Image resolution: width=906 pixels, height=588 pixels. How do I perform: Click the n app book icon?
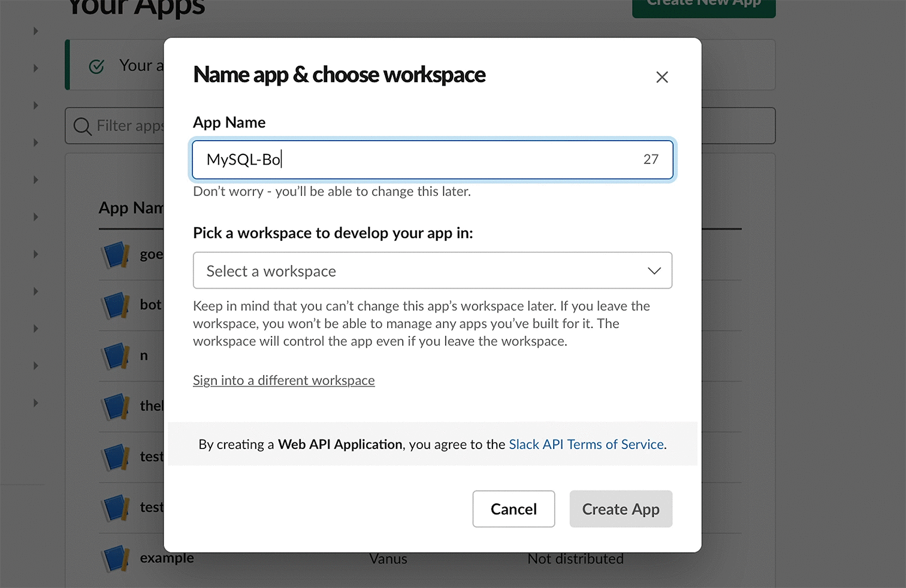(116, 356)
